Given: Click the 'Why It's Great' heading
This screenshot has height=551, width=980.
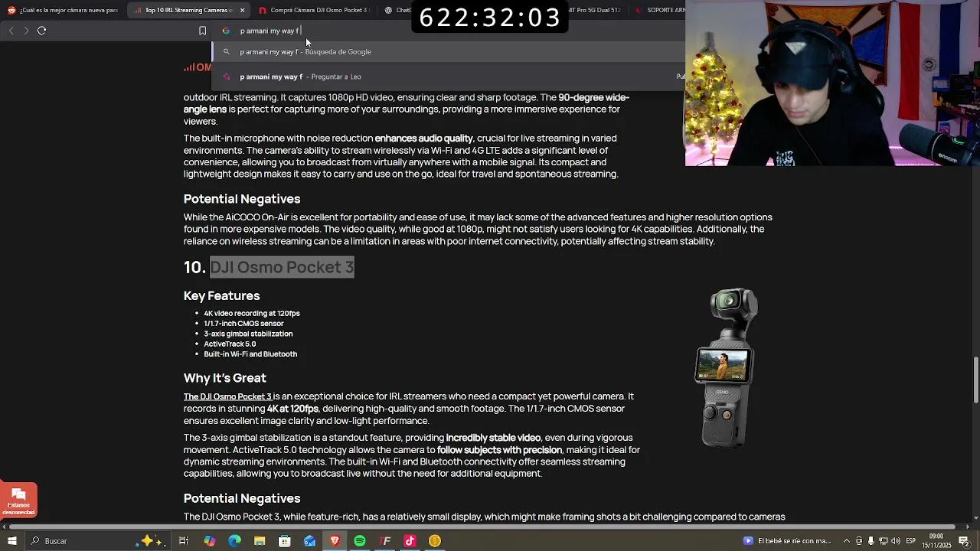Looking at the screenshot, I should click(225, 378).
